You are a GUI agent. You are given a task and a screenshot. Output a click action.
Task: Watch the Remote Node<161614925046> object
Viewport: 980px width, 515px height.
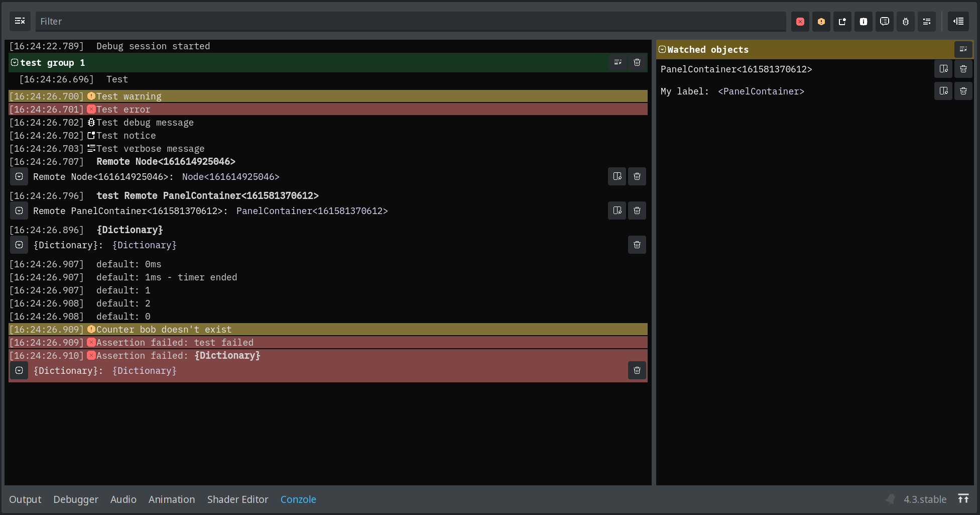[x=617, y=176]
